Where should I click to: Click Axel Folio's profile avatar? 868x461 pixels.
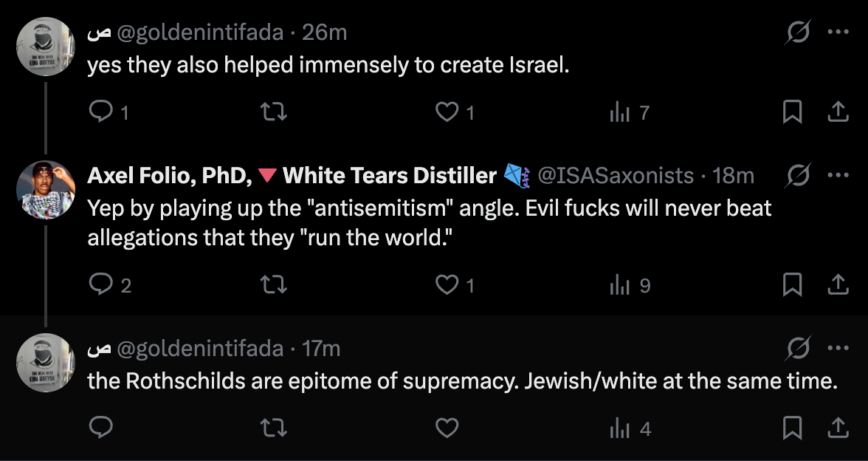coord(46,190)
